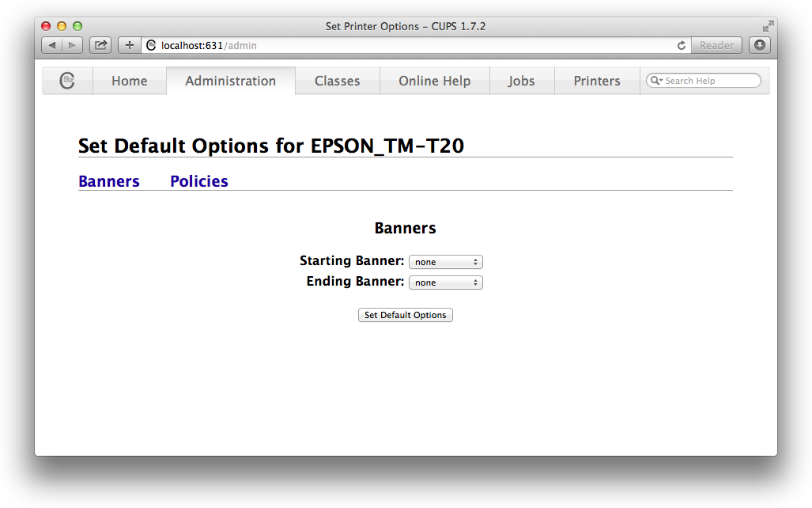This screenshot has width=812, height=508.
Task: Click the CUPS logo icon in navigation bar
Action: coord(67,81)
